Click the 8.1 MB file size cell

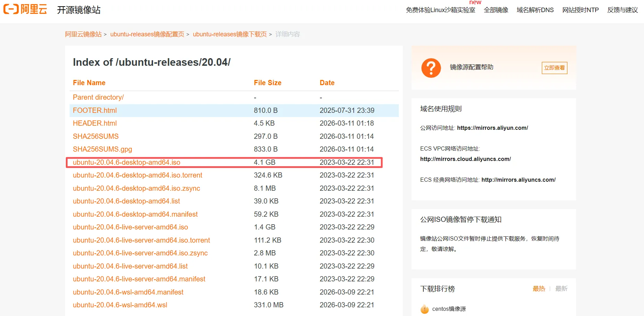pyautogui.click(x=265, y=188)
